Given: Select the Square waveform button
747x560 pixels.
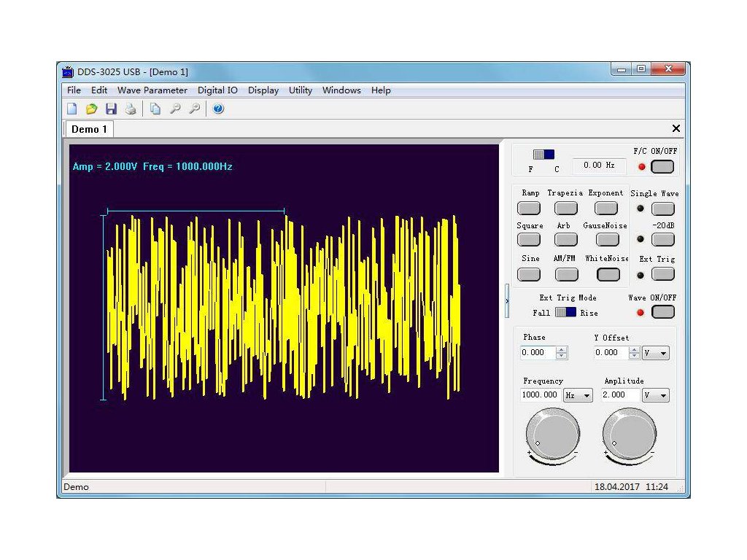Looking at the screenshot, I should (529, 240).
